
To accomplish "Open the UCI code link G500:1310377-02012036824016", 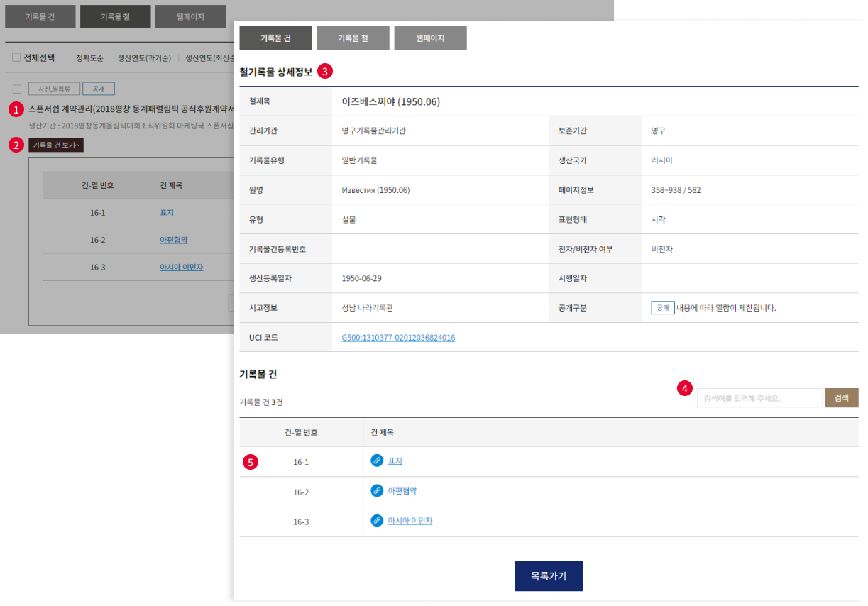I will (x=398, y=338).
